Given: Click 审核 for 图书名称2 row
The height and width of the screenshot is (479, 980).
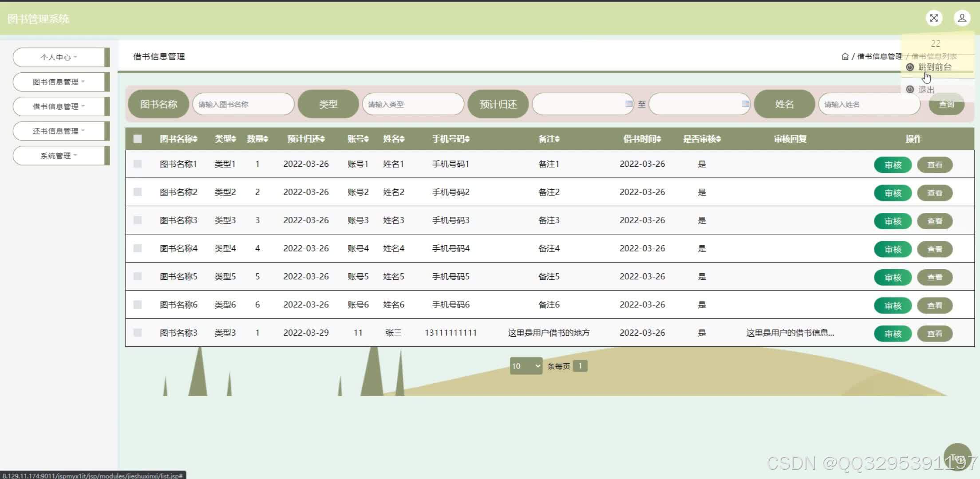Looking at the screenshot, I should click(893, 193).
